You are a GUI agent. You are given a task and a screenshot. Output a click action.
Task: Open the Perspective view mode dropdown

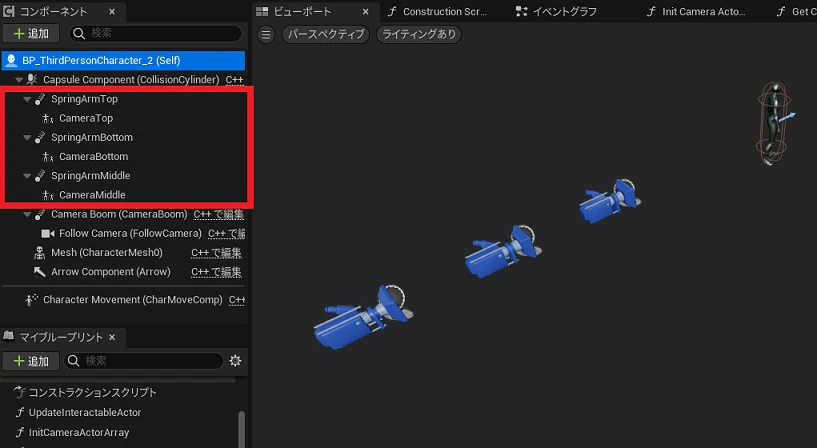tap(326, 34)
